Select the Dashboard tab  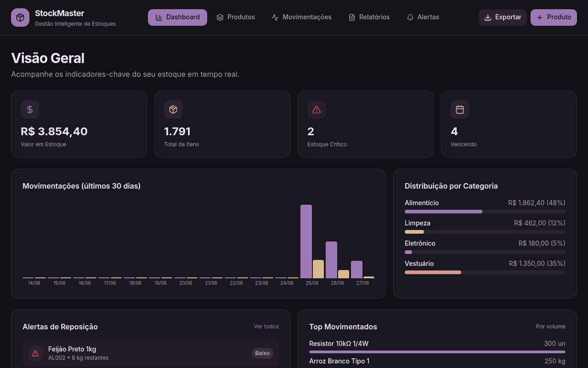(177, 17)
